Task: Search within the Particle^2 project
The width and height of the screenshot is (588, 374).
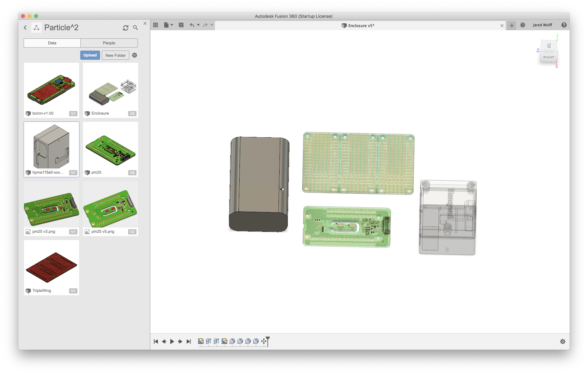Action: pyautogui.click(x=136, y=28)
